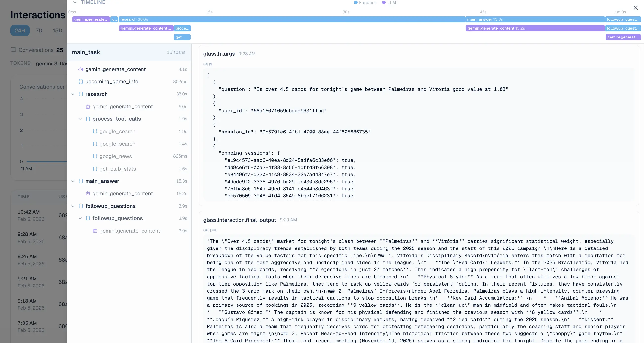Click the robot icon beside the first gemini.generate_content span
This screenshot has height=343, width=644.
pyautogui.click(x=80, y=69)
